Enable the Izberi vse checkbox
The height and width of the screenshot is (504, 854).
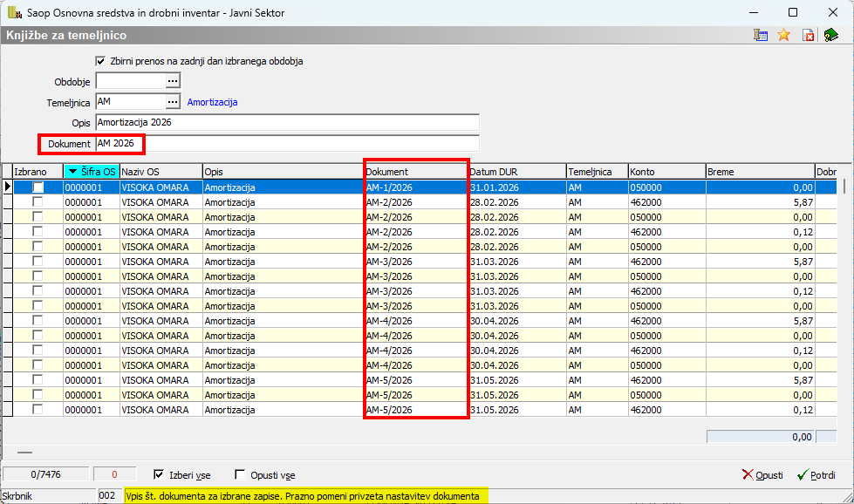pyautogui.click(x=159, y=475)
